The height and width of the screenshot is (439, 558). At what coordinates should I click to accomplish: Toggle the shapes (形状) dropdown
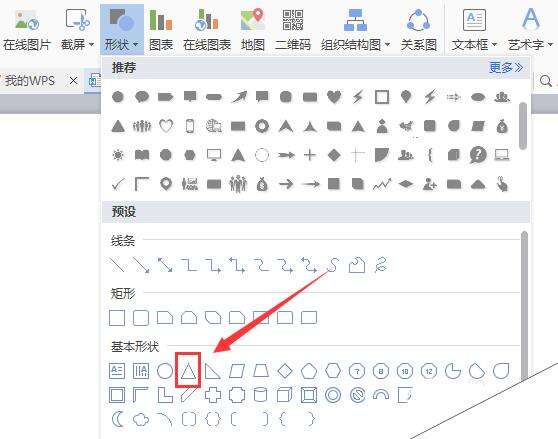[x=122, y=30]
